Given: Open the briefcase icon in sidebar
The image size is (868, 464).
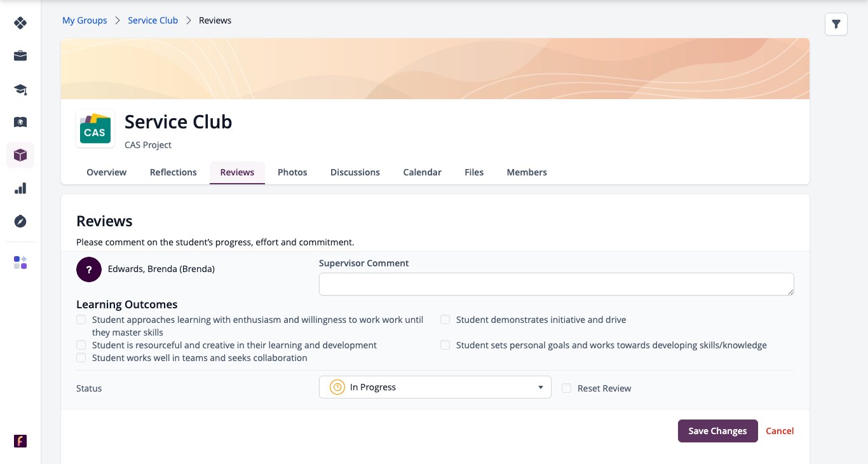Looking at the screenshot, I should (x=20, y=56).
